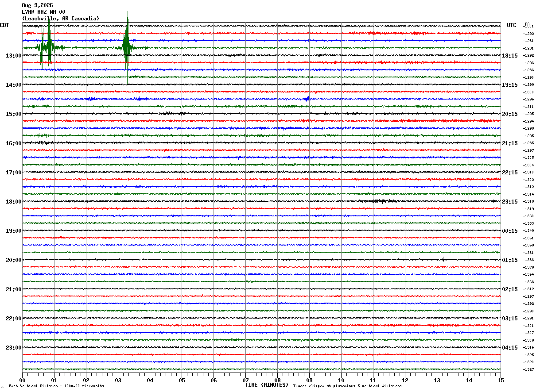This screenshot has height=392, width=536.
Task: Click the 21:15 UTC time label
Action: [510, 143]
